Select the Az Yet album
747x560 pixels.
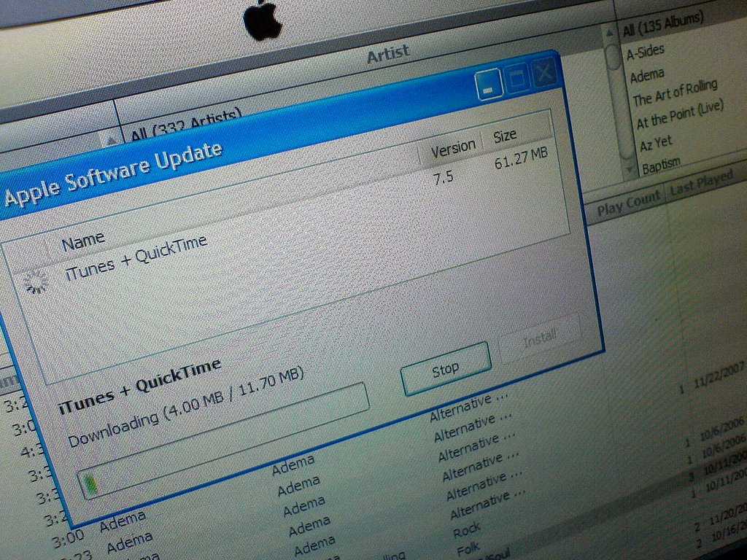[656, 144]
